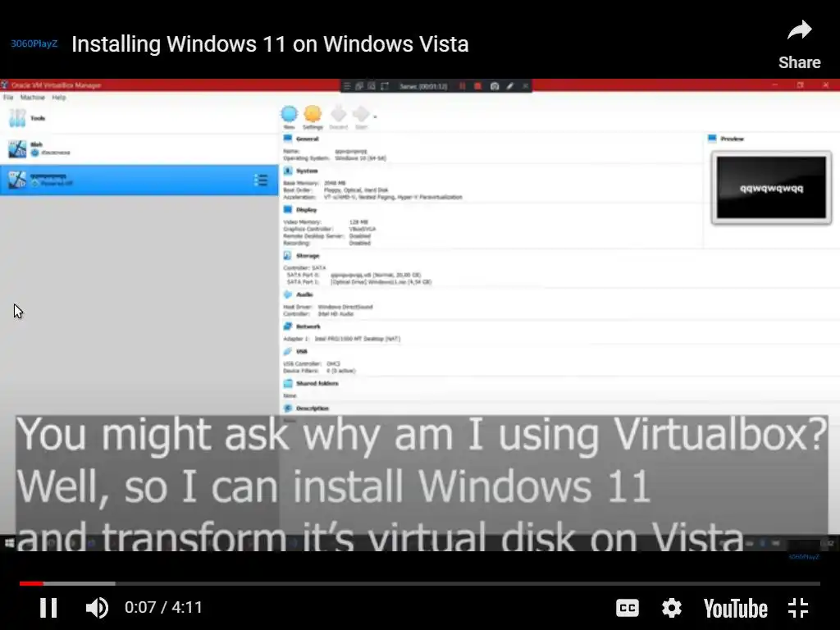Viewport: 840px width, 630px height.
Task: Open the File menu in VirtualBox Manager
Action: pos(8,98)
